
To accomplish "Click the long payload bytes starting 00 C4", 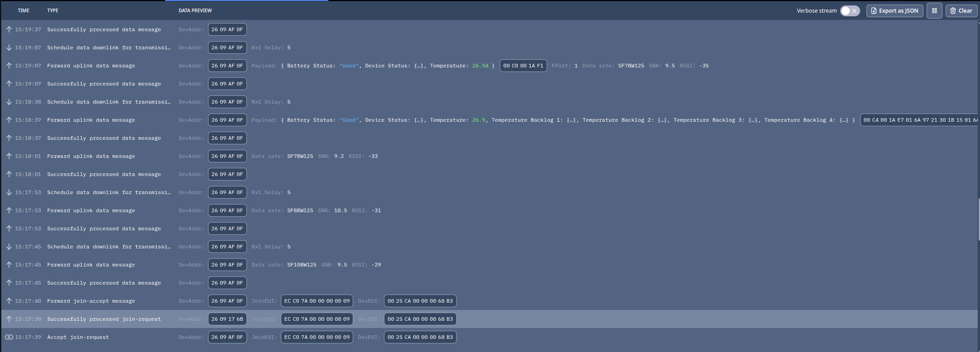I will [x=920, y=120].
